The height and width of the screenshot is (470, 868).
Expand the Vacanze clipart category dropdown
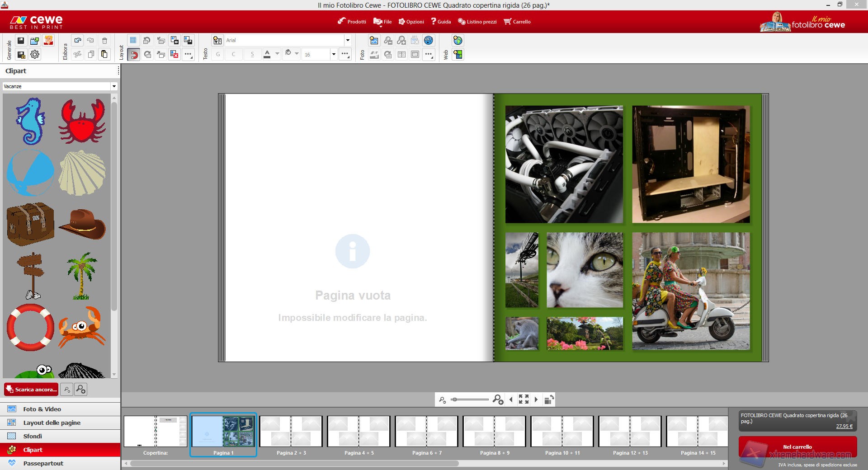click(114, 86)
